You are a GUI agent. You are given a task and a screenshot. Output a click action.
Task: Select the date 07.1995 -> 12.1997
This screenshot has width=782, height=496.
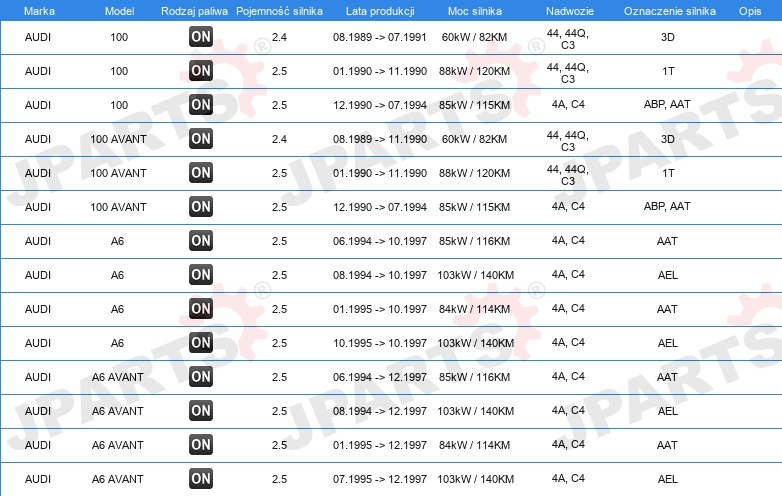click(x=380, y=479)
